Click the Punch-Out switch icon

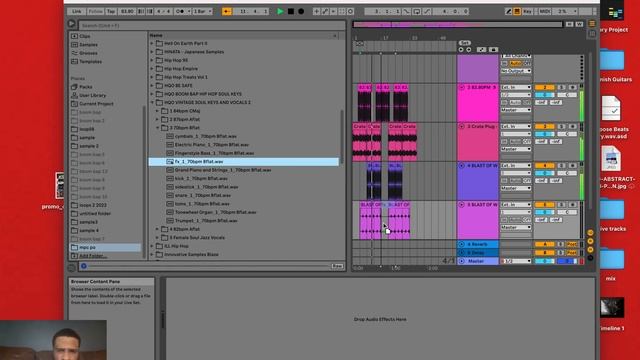coord(427,11)
